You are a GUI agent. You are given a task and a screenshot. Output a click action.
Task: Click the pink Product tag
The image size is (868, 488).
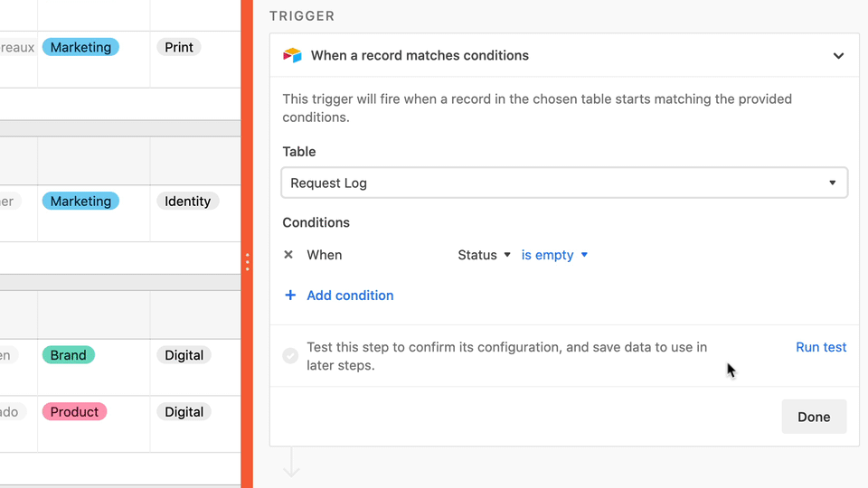74,412
